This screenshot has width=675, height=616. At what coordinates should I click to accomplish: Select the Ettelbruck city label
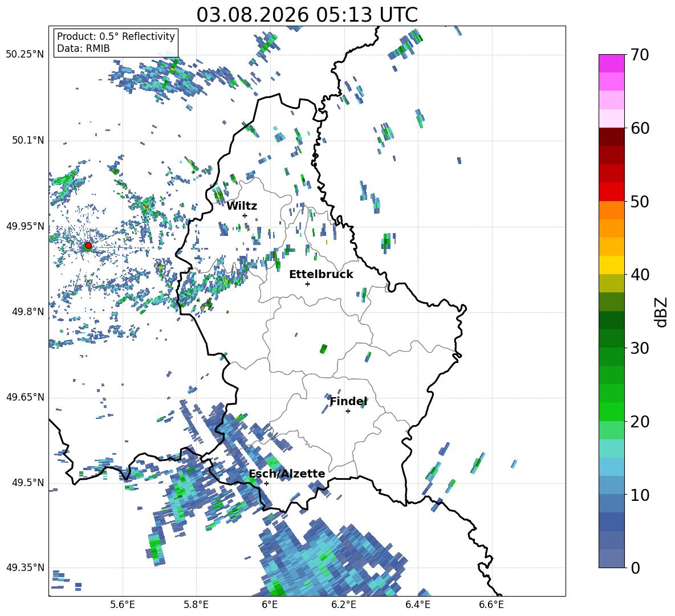321,275
